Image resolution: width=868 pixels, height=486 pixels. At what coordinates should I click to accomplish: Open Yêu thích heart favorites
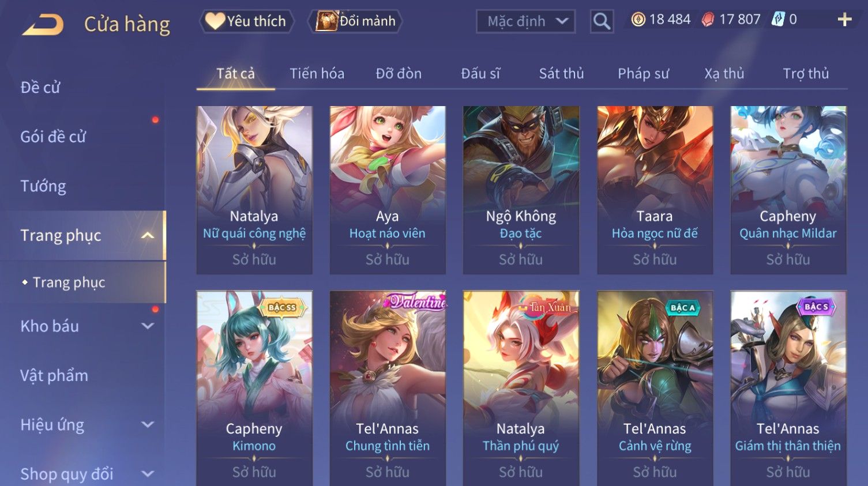pos(247,21)
